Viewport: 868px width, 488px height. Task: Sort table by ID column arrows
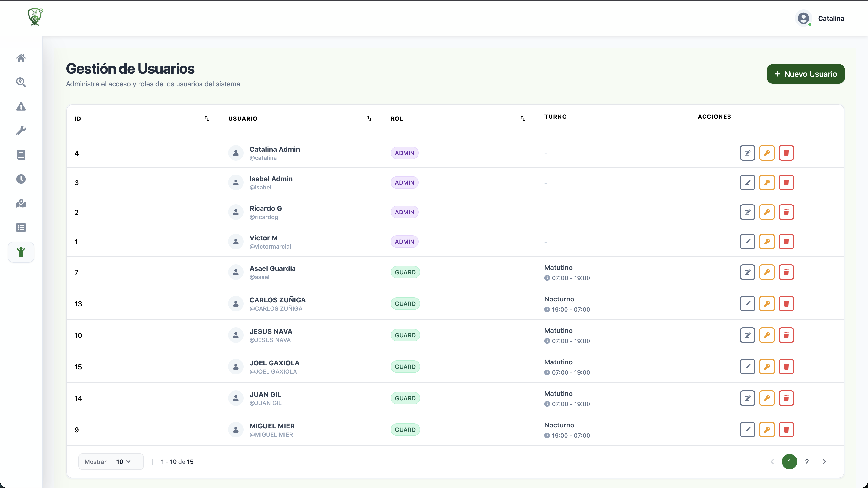207,119
